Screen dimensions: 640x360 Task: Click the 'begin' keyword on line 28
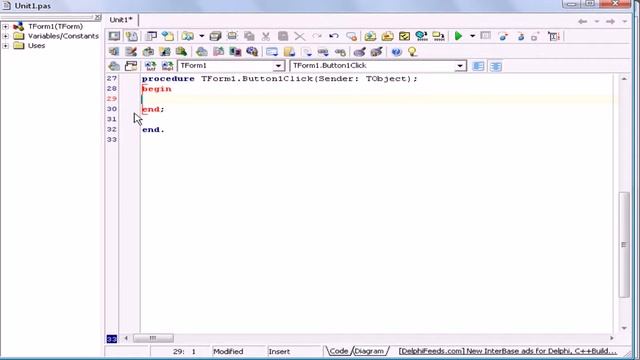click(157, 89)
